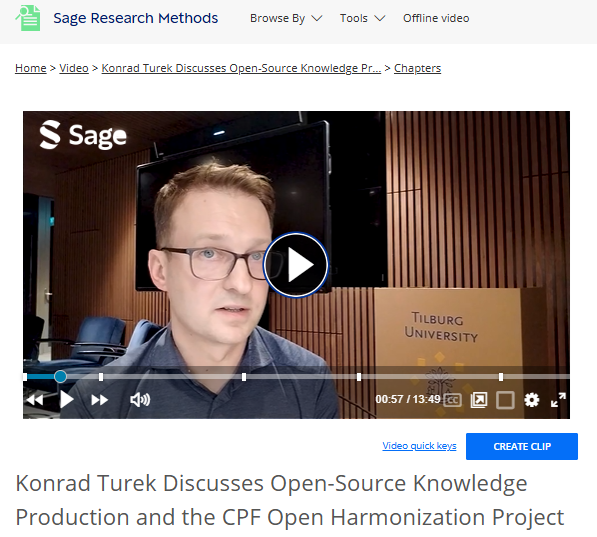
Task: Expand the Tools dropdown menu
Action: coord(362,18)
